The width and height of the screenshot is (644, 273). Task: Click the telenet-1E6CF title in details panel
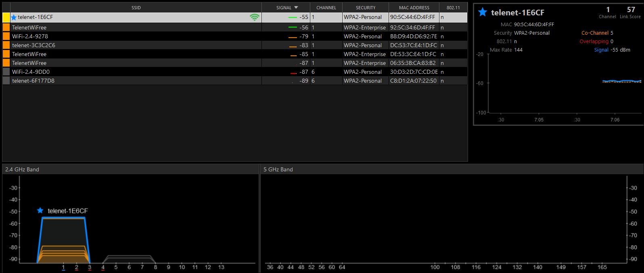[x=518, y=13]
